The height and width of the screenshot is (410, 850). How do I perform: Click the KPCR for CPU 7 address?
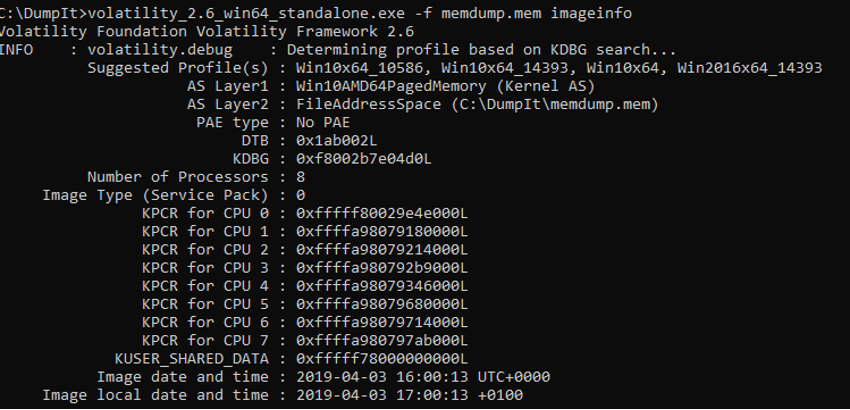point(382,341)
